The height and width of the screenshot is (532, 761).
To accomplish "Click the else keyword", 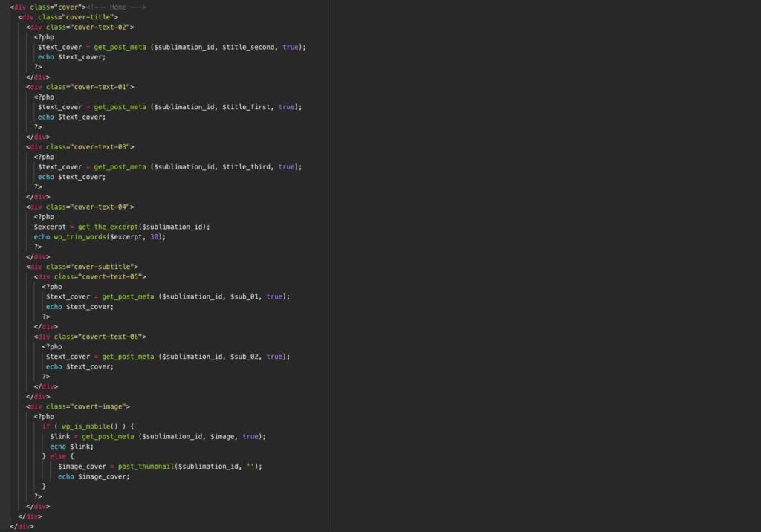I will (x=57, y=456).
